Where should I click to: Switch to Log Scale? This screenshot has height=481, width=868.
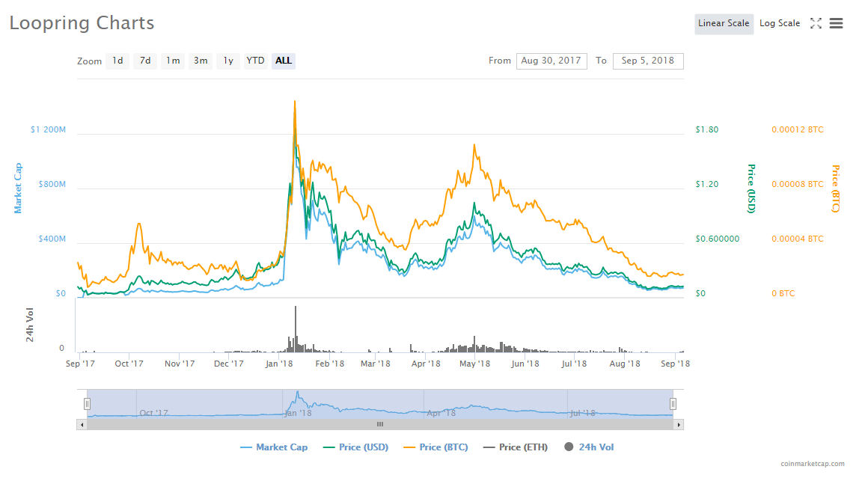pos(780,23)
